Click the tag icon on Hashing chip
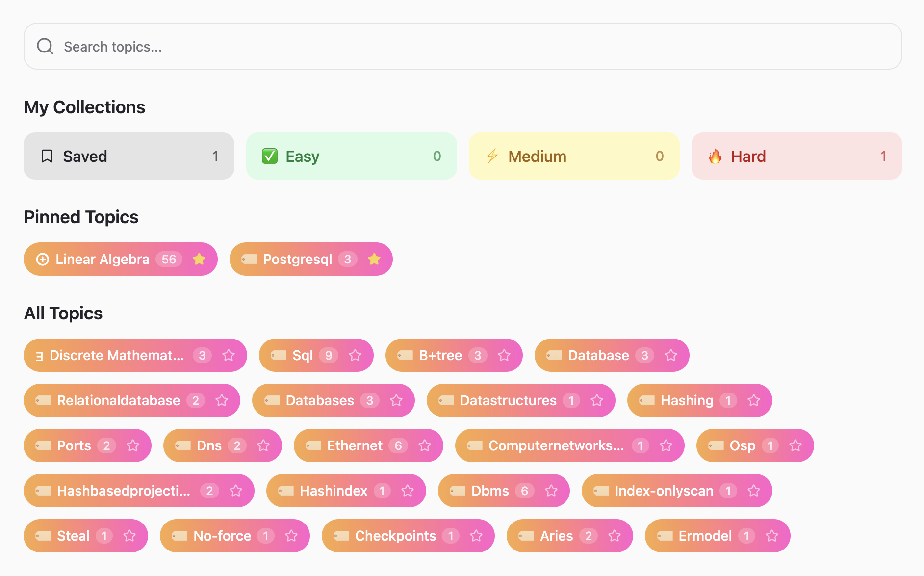 647,400
